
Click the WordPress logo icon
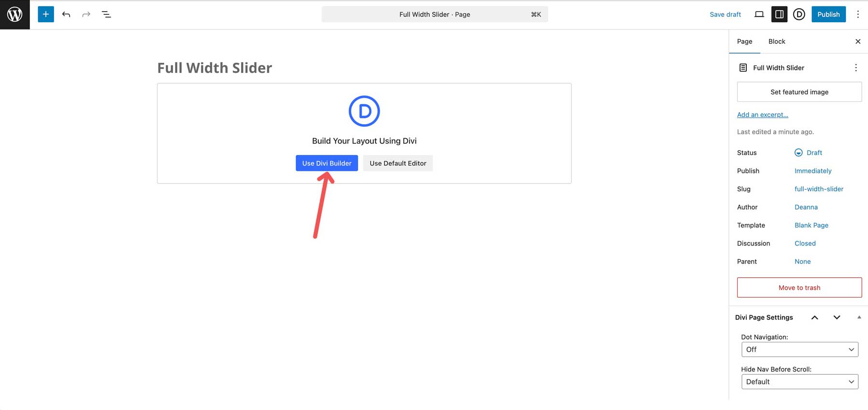(x=15, y=14)
